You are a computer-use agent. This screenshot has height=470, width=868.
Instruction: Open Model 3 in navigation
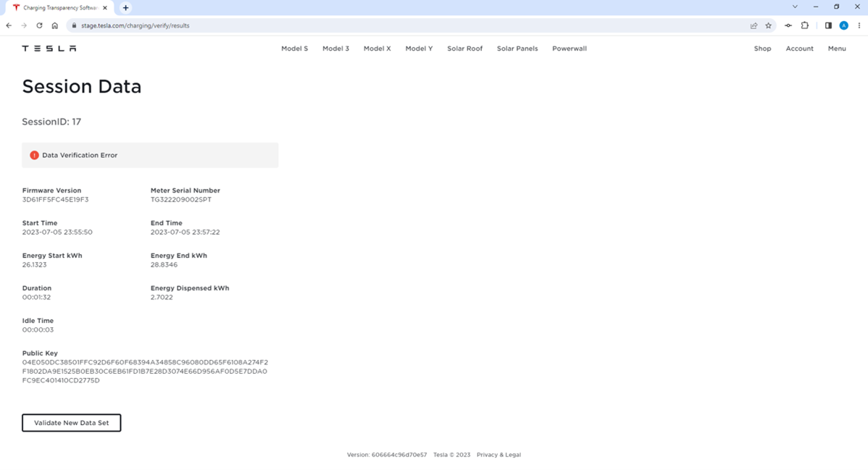point(336,49)
